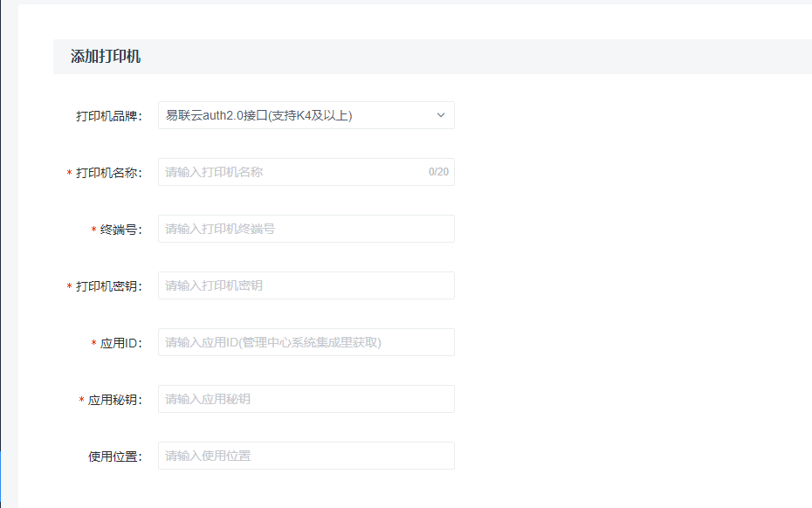This screenshot has width=812, height=508.
Task: Click the 打印机品牌 field label
Action: click(x=108, y=116)
